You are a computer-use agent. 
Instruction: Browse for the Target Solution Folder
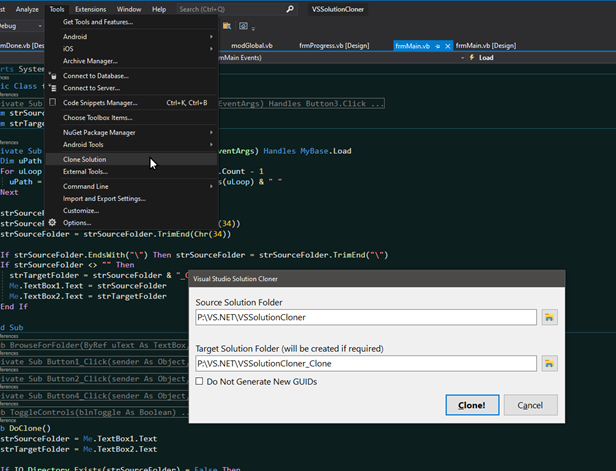tap(549, 363)
